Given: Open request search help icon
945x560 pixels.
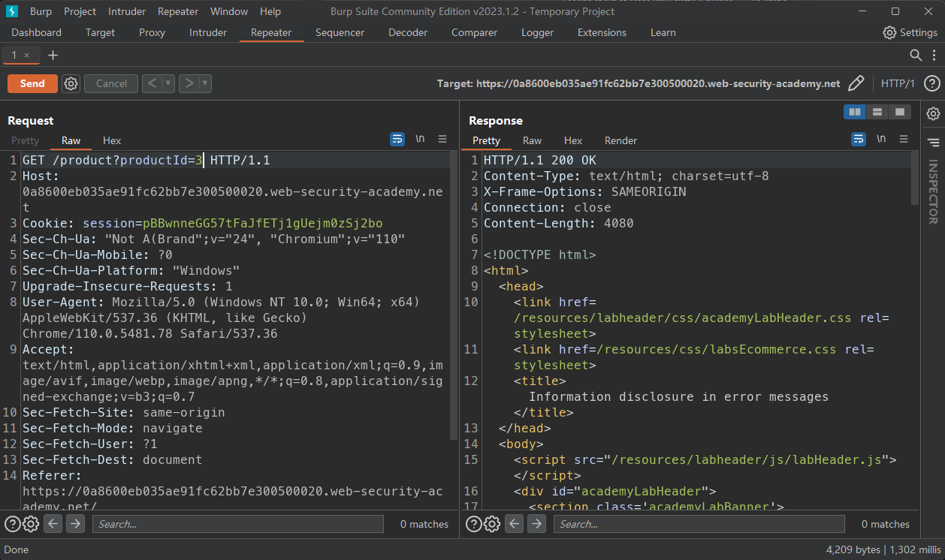Looking at the screenshot, I should (x=13, y=524).
